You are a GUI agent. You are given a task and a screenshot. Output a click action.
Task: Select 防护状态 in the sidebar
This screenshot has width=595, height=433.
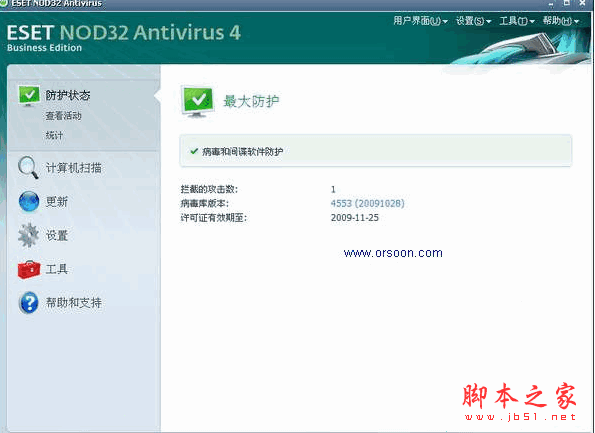pyautogui.click(x=68, y=95)
